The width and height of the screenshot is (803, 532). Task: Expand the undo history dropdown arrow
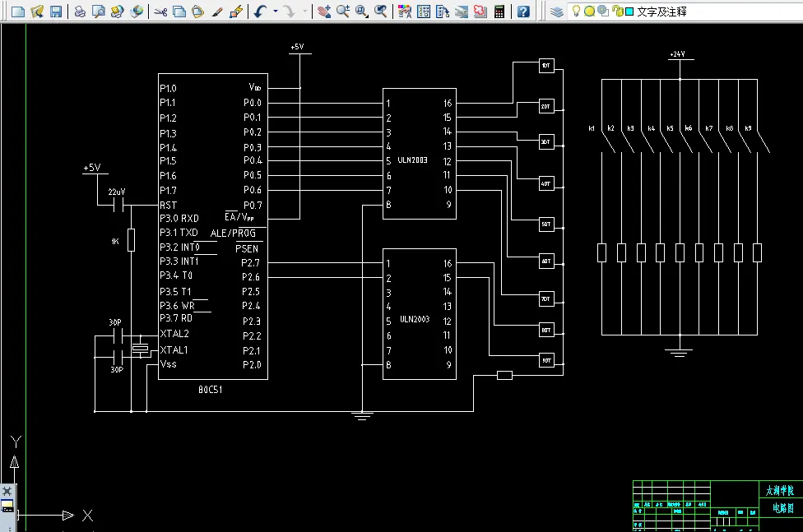276,12
